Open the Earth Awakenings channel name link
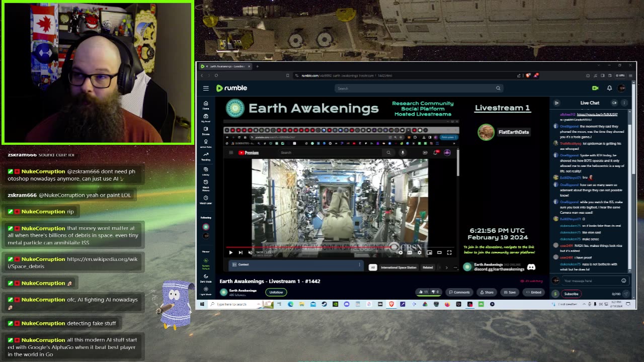Screen dimensions: 644x362 coord(243,290)
